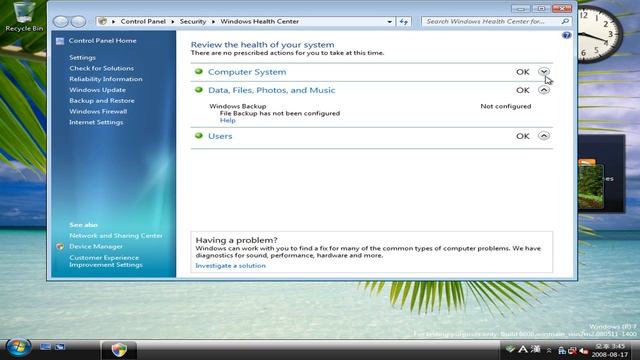This screenshot has height=360, width=640.
Task: Expand the Computer System section chevron
Action: click(544, 71)
